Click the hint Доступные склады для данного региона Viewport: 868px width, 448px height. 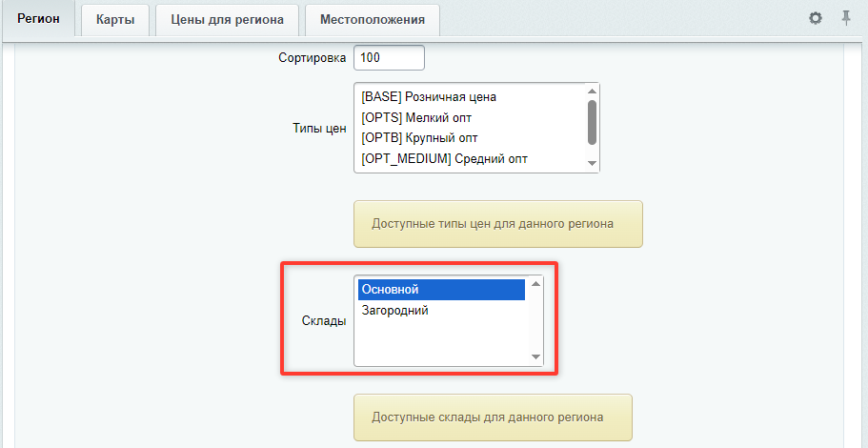click(493, 417)
